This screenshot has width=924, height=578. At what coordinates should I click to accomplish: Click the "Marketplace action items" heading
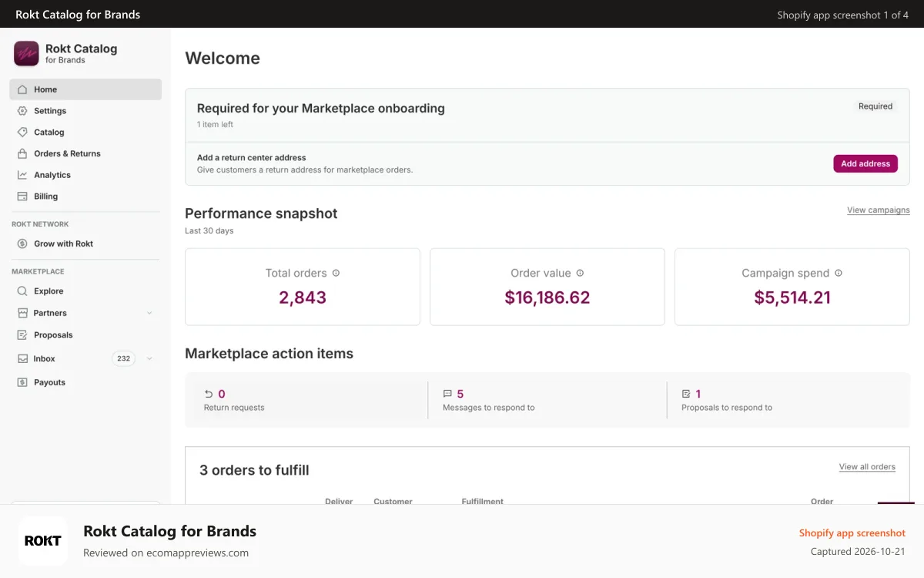[x=269, y=354]
